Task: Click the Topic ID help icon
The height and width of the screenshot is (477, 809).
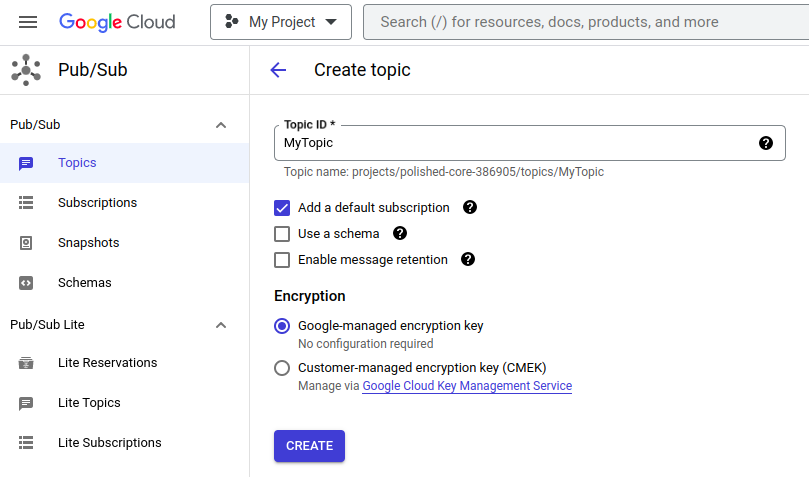Action: (x=766, y=143)
